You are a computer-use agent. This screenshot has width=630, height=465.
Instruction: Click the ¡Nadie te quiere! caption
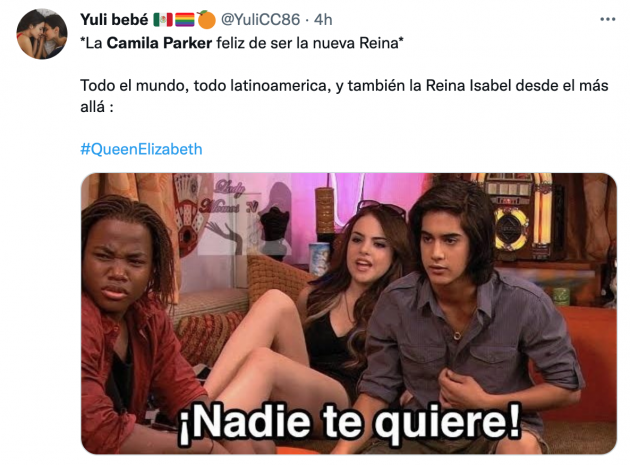tap(350, 422)
